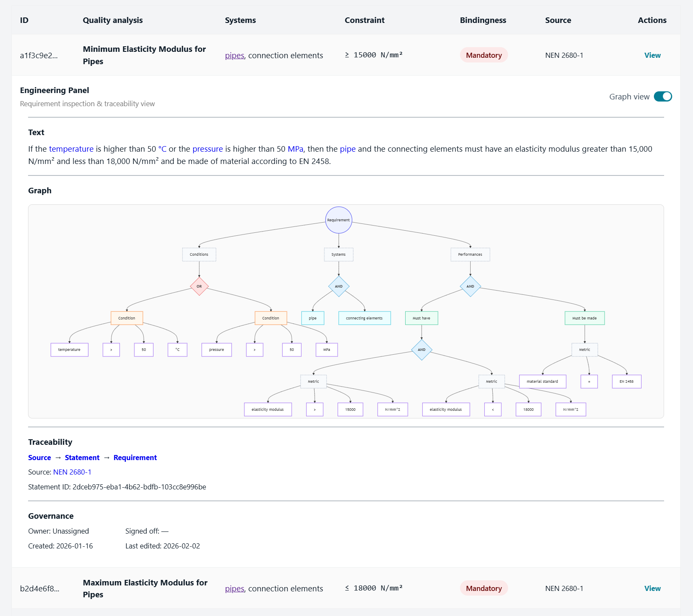Click the Systems column header
The height and width of the screenshot is (616, 693).
click(240, 20)
